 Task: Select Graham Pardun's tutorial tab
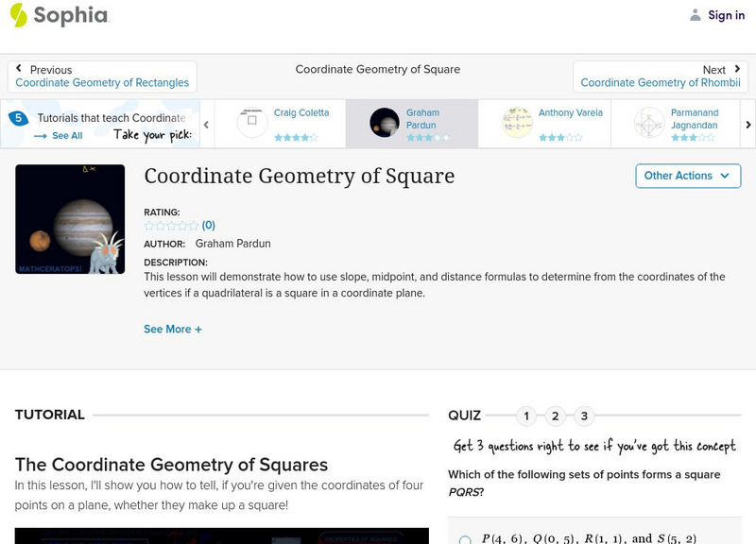tap(411, 124)
